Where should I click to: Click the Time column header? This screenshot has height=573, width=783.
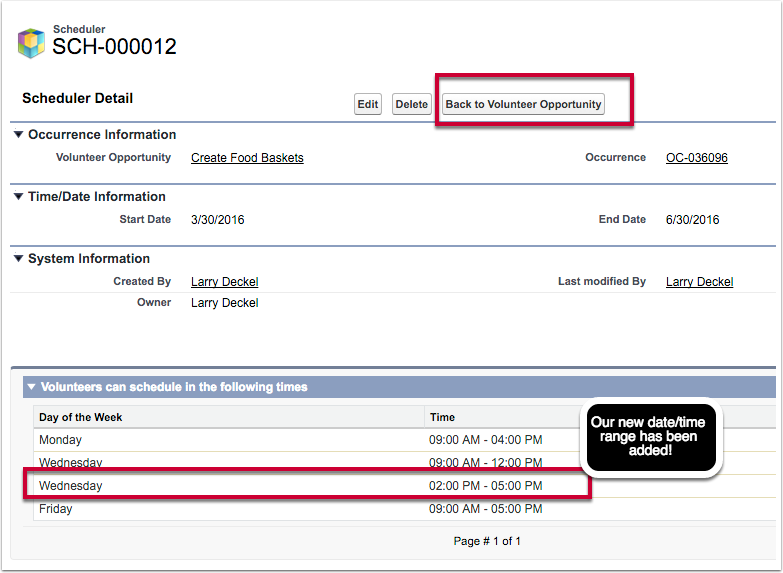442,417
